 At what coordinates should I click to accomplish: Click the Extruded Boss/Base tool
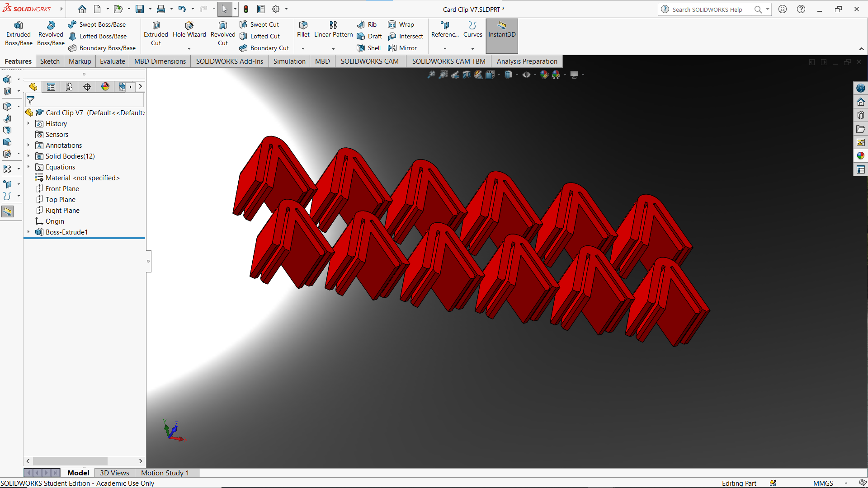click(18, 34)
